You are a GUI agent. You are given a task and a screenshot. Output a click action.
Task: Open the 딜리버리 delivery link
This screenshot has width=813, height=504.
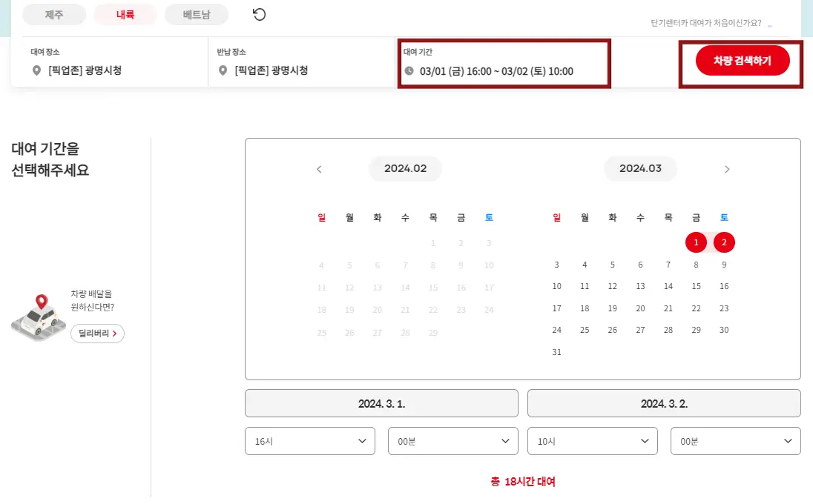pyautogui.click(x=97, y=334)
